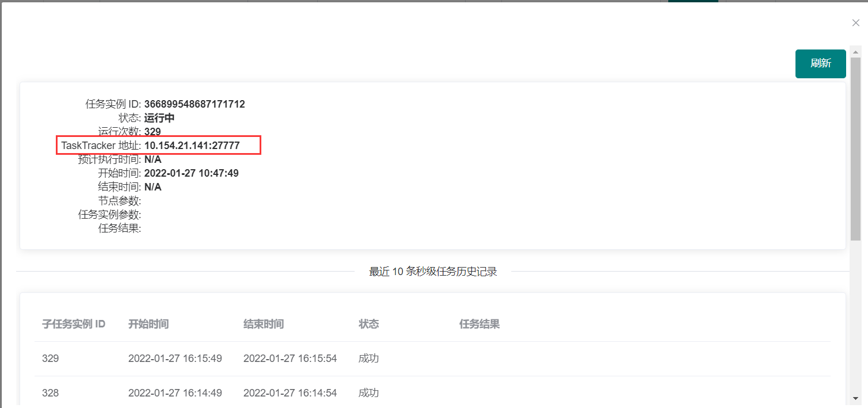Click the 结束时间 column header
This screenshot has width=868, height=408.
[x=264, y=324]
